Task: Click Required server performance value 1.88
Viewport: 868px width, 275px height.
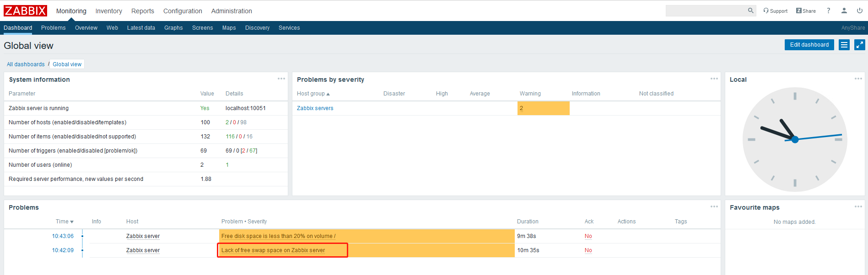Action: 206,179
